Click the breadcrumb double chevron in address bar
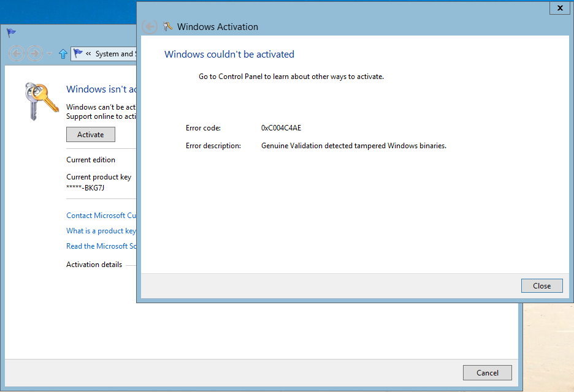This screenshot has height=392, width=574. 88,54
